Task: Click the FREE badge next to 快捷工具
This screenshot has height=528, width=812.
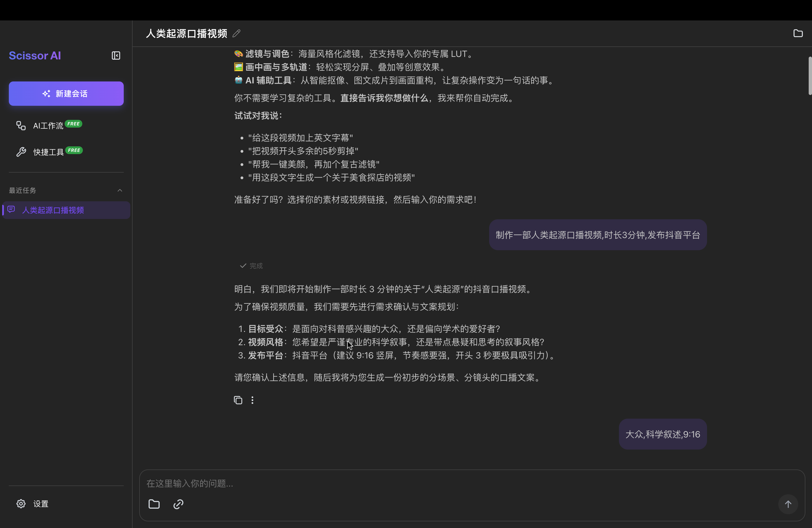Action: click(74, 150)
